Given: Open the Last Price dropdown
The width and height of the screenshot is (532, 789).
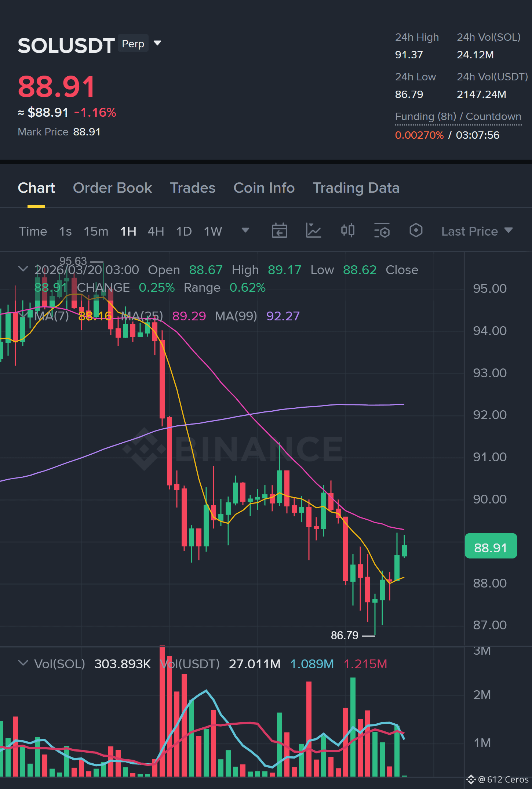Looking at the screenshot, I should click(x=477, y=232).
